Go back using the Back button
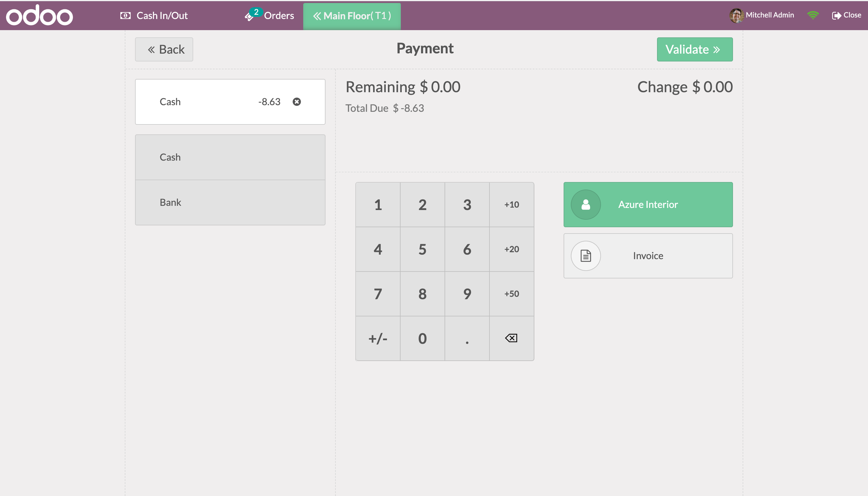 pos(164,50)
